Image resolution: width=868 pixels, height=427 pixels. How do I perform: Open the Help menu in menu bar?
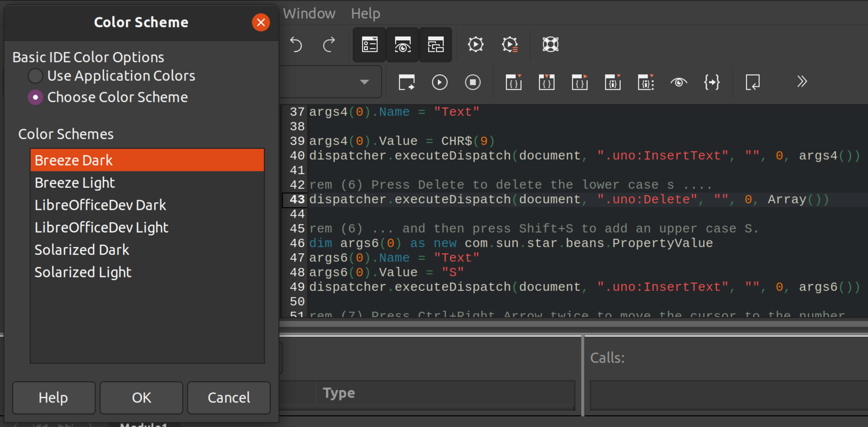366,14
